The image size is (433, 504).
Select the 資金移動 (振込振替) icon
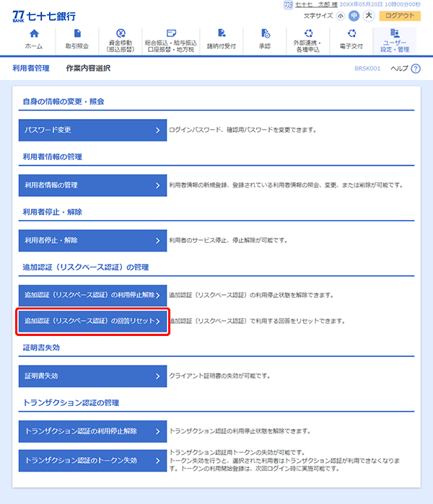pos(121,34)
